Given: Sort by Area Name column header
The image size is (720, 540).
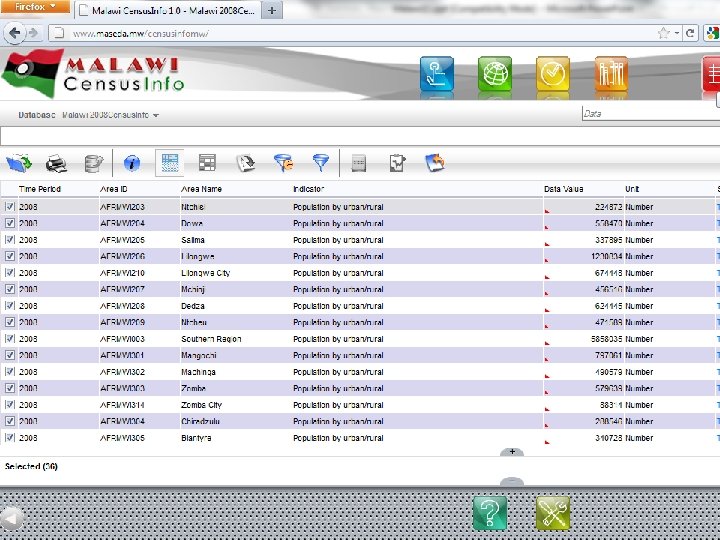Looking at the screenshot, I should pos(201,189).
